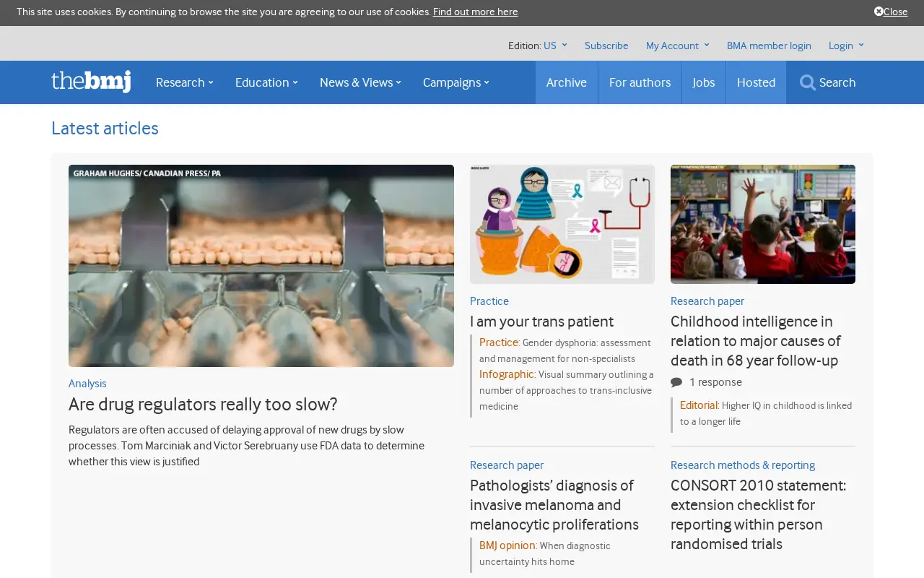Click the drug regulators article summary text
The height and width of the screenshot is (578, 924).
(x=246, y=446)
